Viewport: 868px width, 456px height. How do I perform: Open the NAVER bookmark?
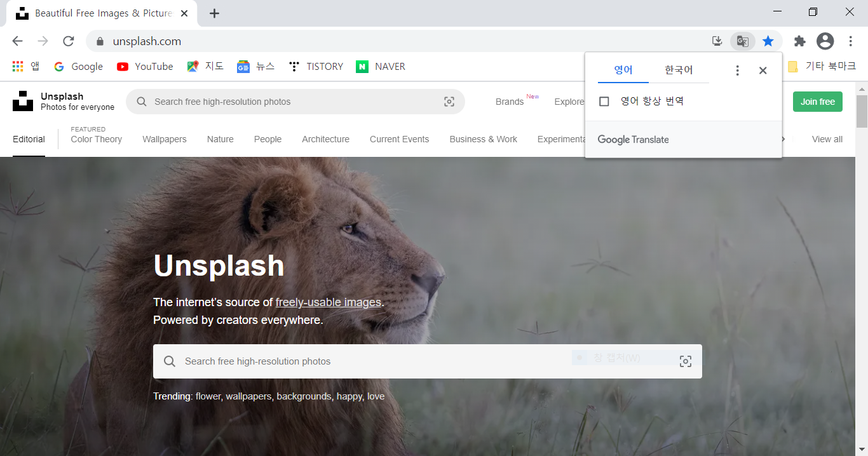pyautogui.click(x=381, y=66)
